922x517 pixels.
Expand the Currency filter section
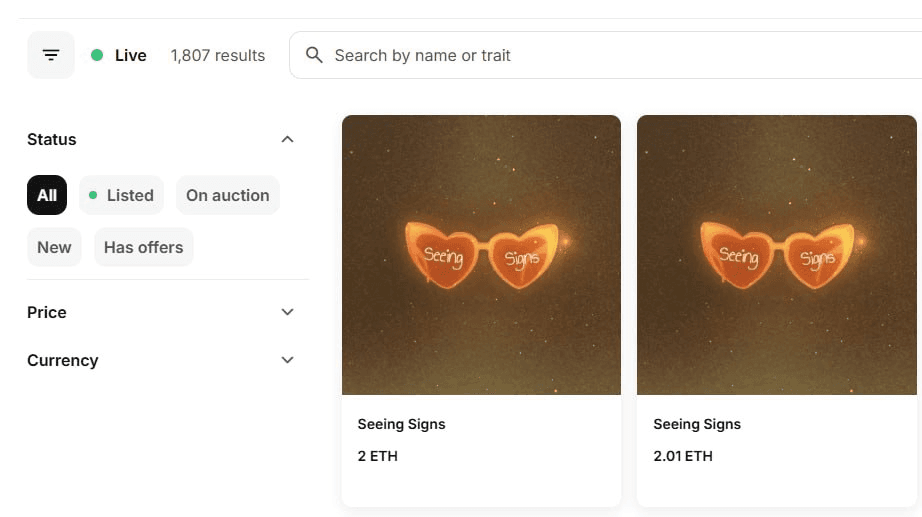[x=287, y=360]
